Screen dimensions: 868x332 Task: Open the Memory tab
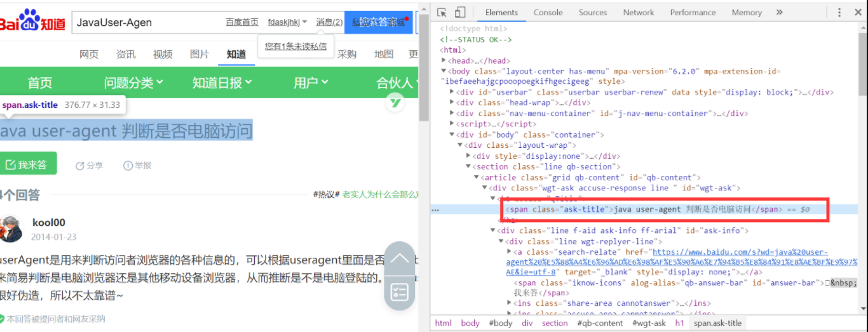pyautogui.click(x=747, y=12)
